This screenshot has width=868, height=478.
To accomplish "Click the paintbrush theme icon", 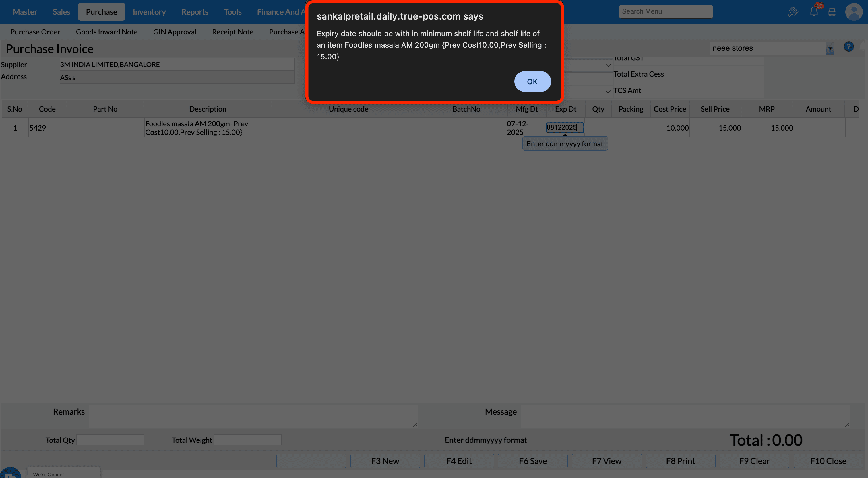I will point(793,12).
